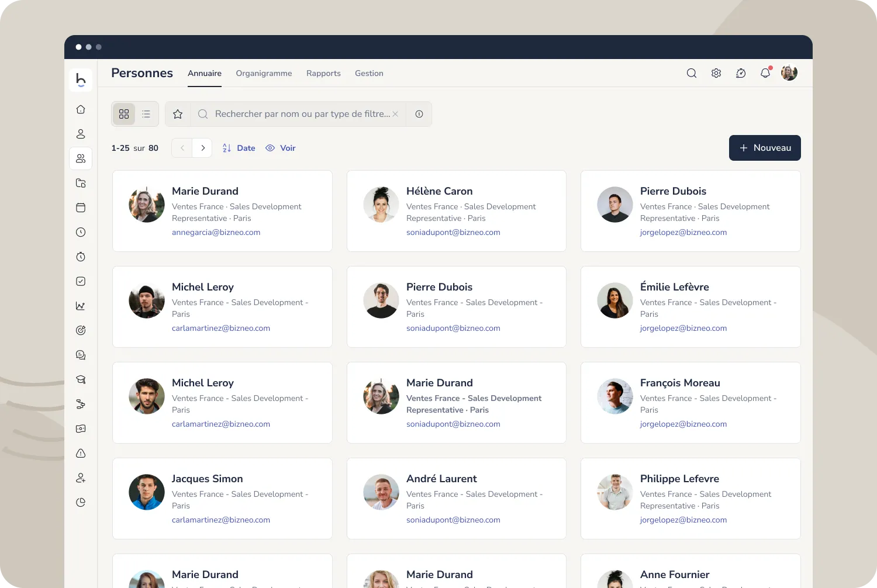Open the Hélène Caron card name

(x=439, y=191)
